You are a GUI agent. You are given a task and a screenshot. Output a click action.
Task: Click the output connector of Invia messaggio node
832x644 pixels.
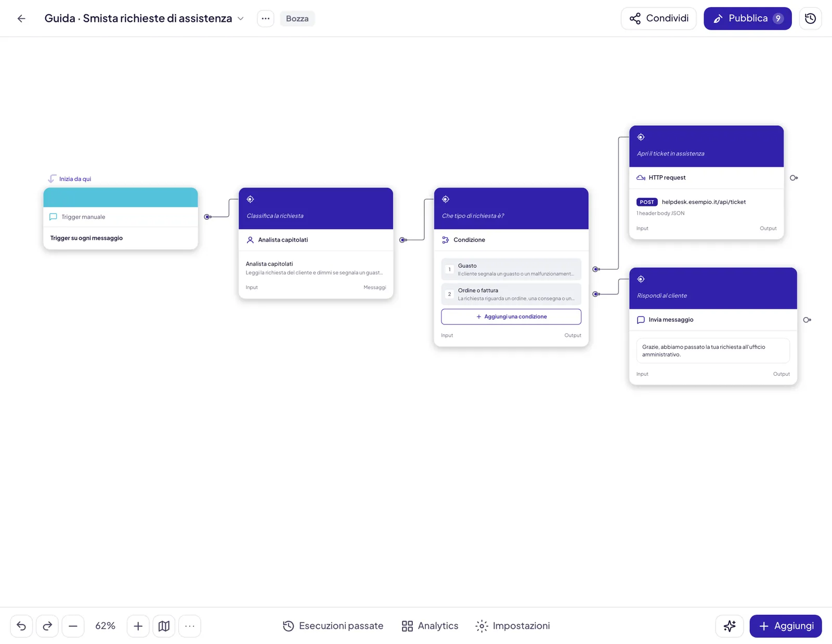point(807,320)
